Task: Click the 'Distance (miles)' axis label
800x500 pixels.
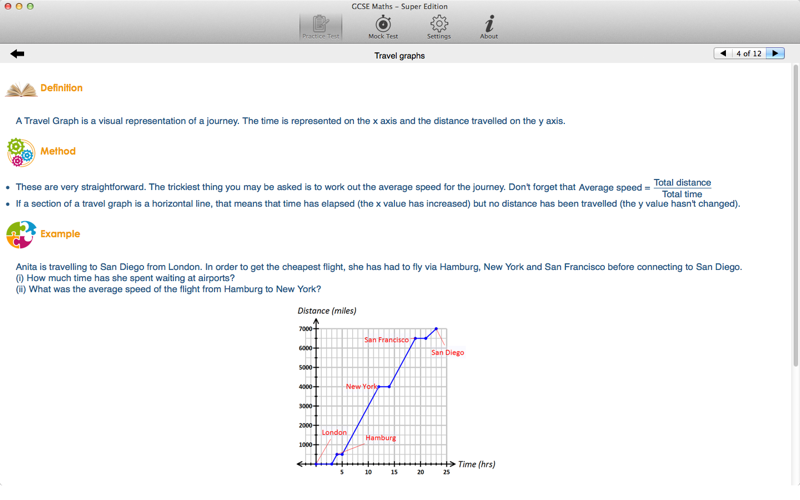Action: coord(327,311)
